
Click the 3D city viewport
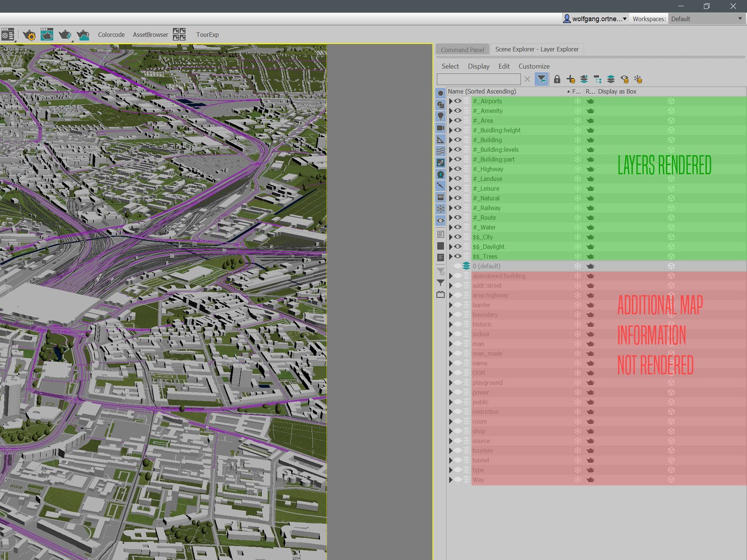163,302
